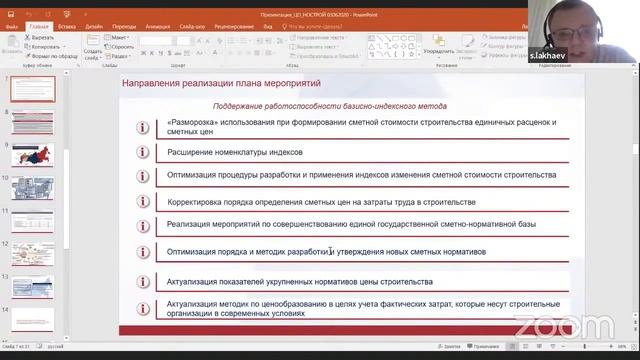Select slide 10 thumbnail
The width and height of the screenshot is (640, 360).
pos(33,188)
